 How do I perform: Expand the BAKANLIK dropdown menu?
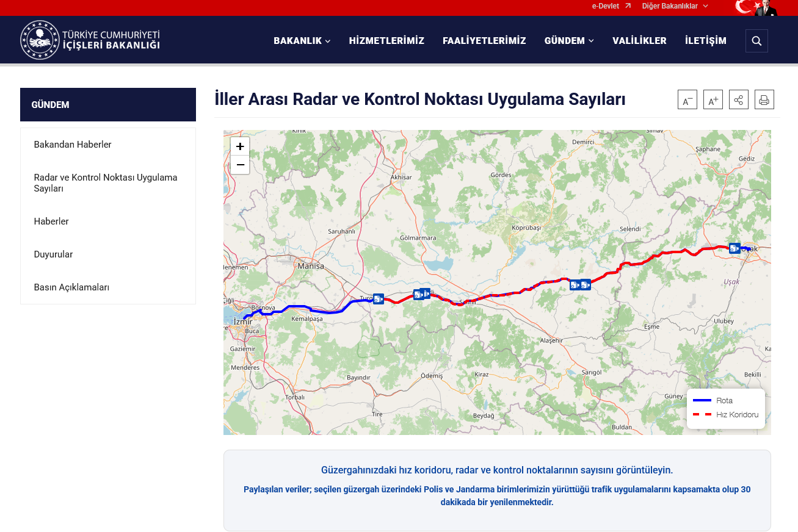pyautogui.click(x=302, y=40)
